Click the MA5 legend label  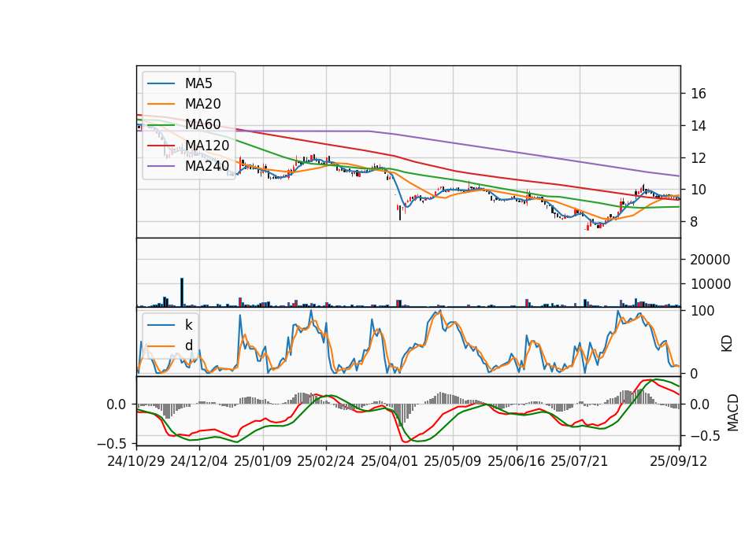[x=198, y=83]
